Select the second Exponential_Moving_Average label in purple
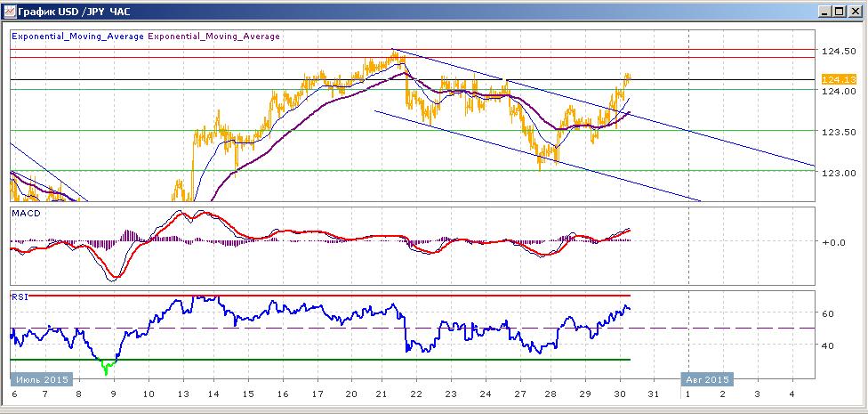 tap(213, 37)
